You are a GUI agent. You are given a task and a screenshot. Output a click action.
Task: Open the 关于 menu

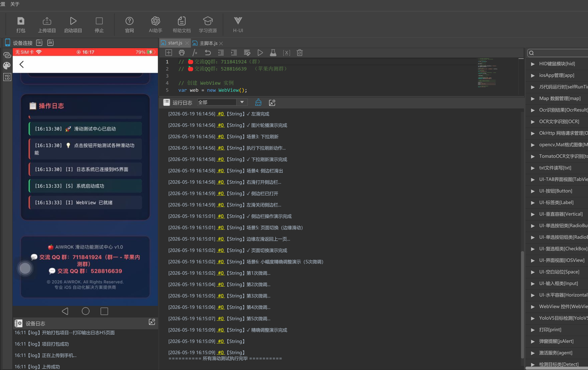15,4
